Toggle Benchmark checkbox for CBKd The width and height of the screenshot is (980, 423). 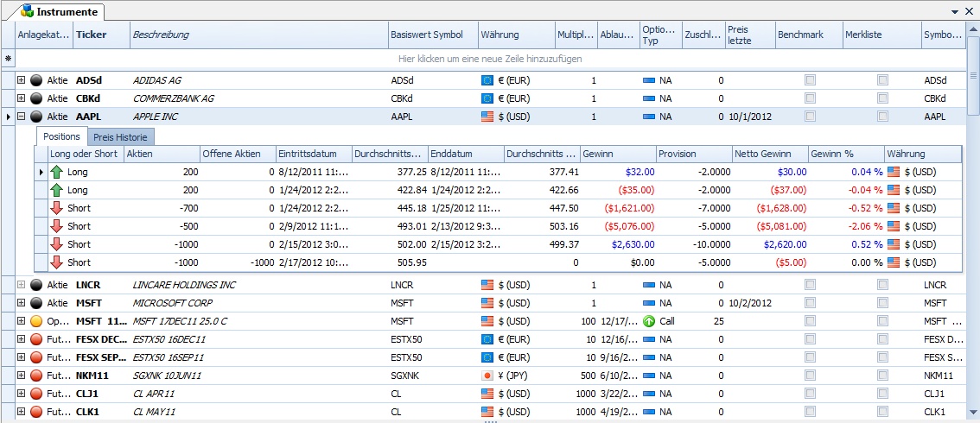(x=810, y=98)
